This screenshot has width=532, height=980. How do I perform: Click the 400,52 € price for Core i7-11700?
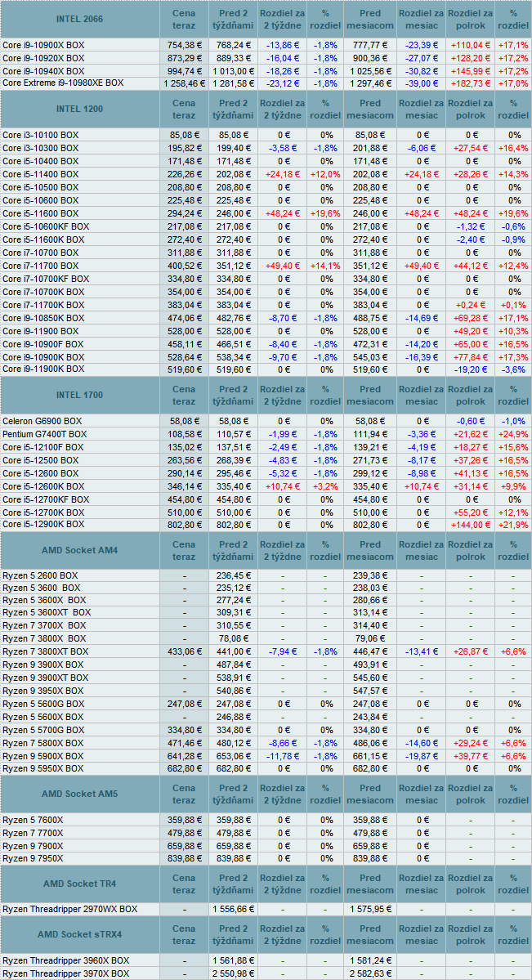click(184, 266)
